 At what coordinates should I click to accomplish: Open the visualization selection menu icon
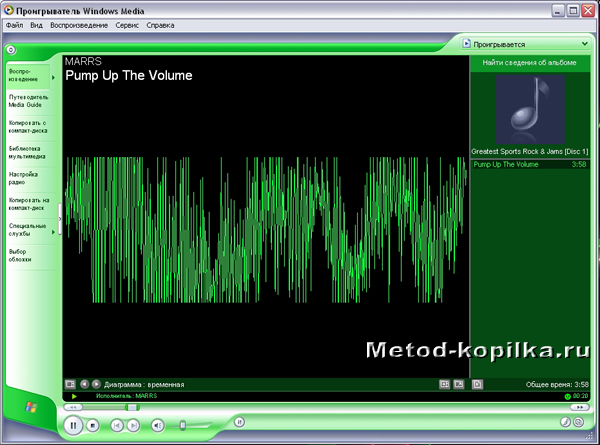[x=70, y=384]
